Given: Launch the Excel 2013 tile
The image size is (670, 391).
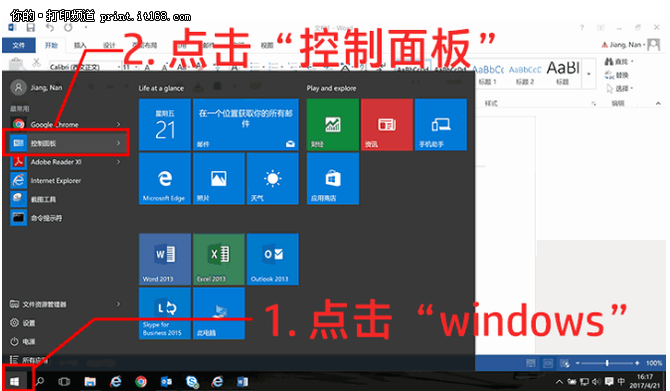Looking at the screenshot, I should (219, 259).
